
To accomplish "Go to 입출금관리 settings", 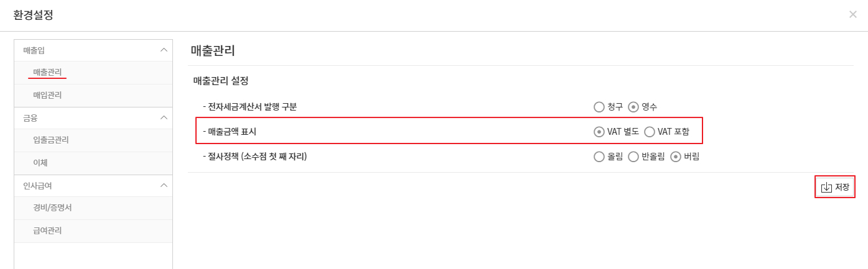I will point(51,140).
